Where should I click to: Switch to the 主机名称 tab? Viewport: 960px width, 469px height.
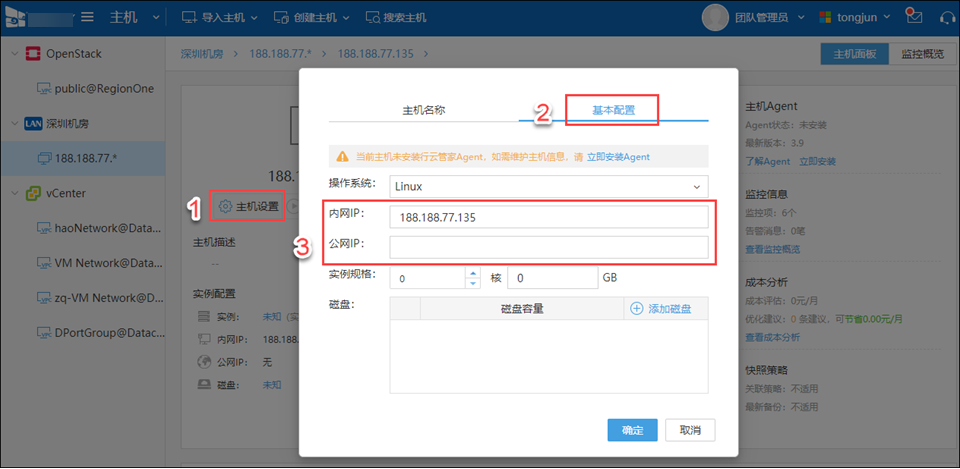pyautogui.click(x=423, y=109)
